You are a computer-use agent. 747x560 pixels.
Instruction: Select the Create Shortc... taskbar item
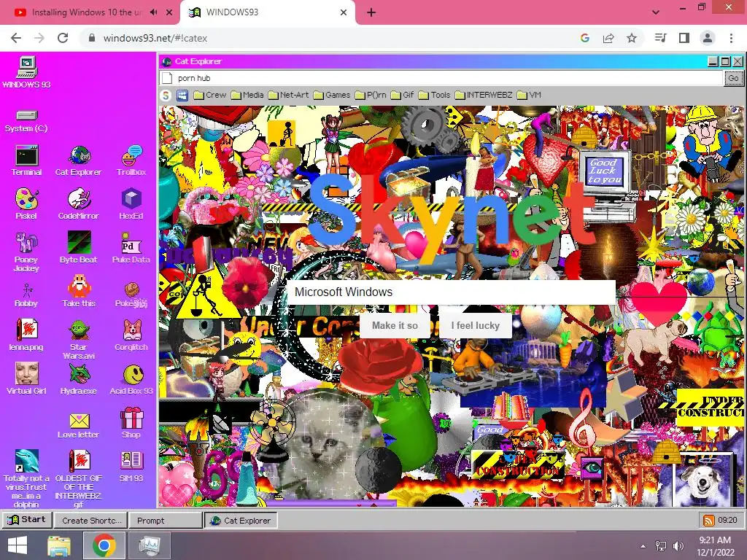91,521
